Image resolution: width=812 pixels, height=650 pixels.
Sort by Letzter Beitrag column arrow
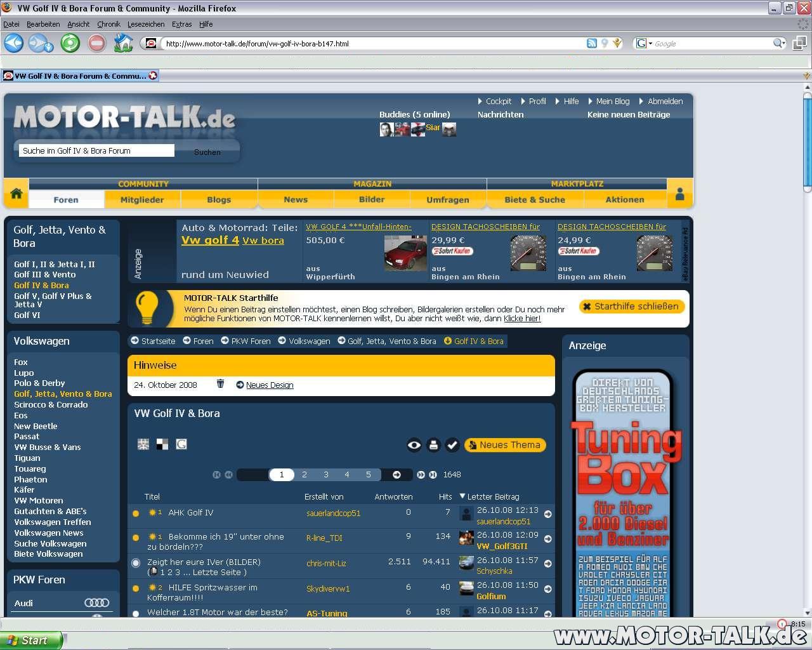462,496
